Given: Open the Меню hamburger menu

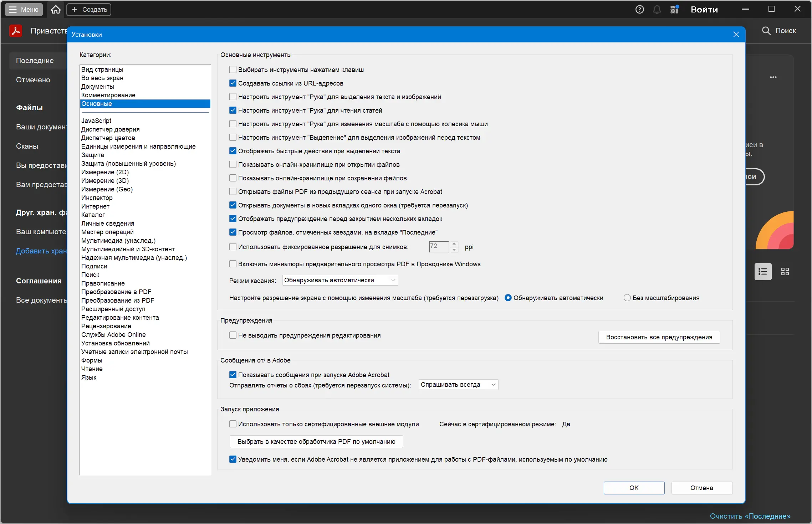Looking at the screenshot, I should [24, 10].
